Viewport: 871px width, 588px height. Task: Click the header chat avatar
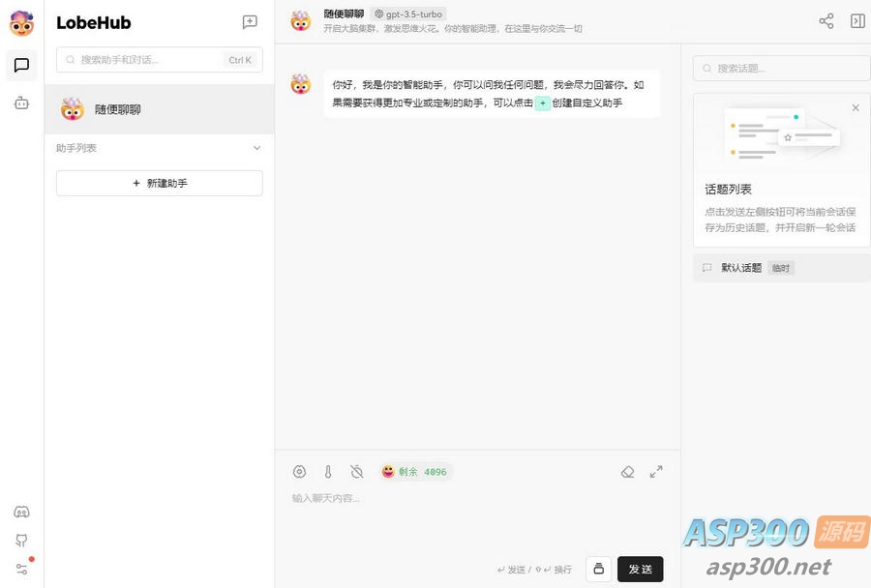click(301, 21)
